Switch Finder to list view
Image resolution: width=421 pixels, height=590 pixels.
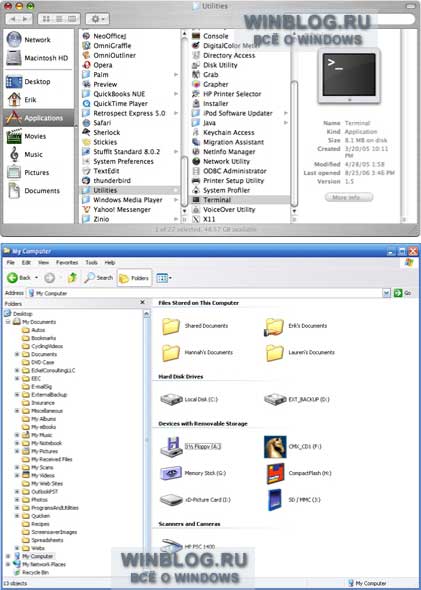pyautogui.click(x=59, y=19)
